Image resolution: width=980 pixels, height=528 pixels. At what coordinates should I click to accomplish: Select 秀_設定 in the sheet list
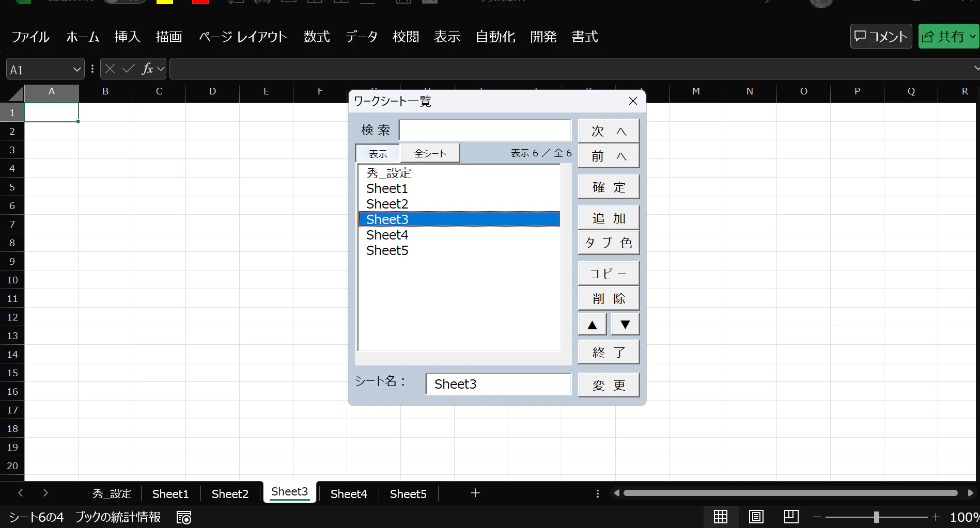[x=459, y=173]
